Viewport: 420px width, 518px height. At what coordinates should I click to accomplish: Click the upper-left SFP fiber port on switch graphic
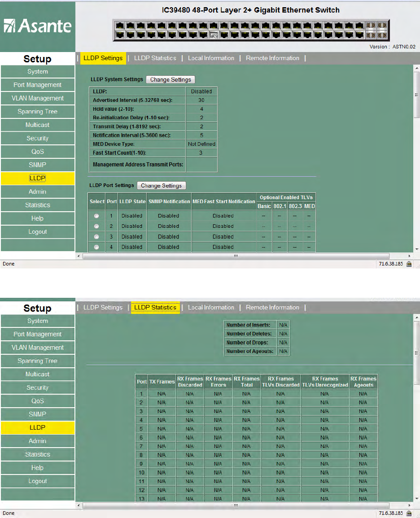click(371, 26)
